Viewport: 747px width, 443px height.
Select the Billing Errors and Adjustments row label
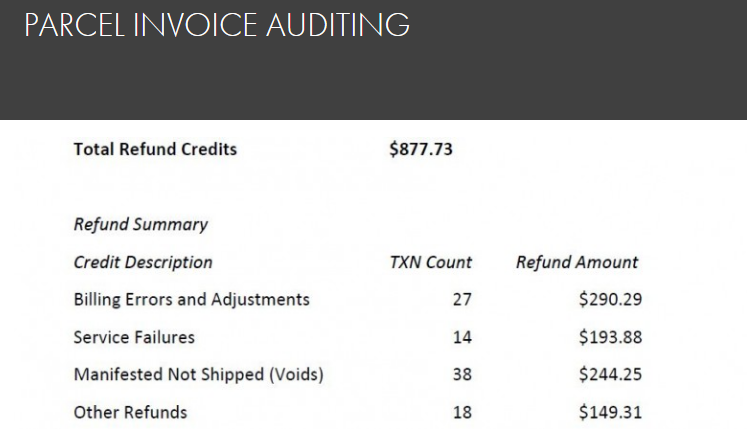pyautogui.click(x=192, y=299)
